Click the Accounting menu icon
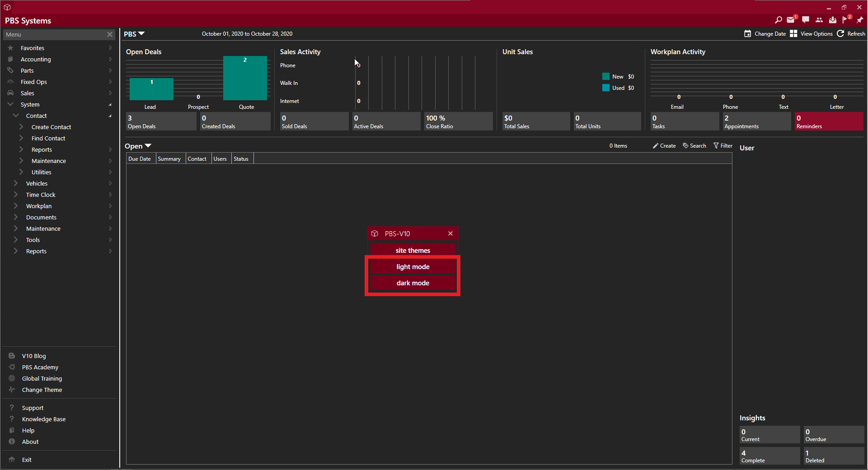868x470 pixels. point(11,59)
